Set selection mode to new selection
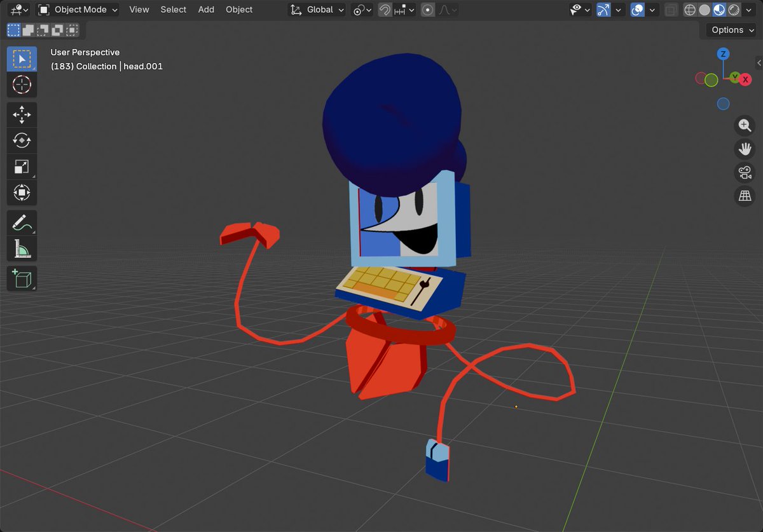 [x=13, y=30]
